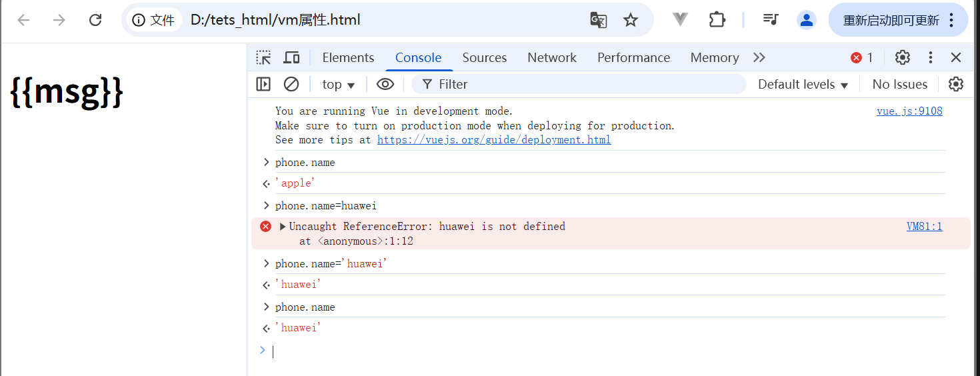The height and width of the screenshot is (376, 980).
Task: Click the console Filter input field
Action: pos(587,85)
